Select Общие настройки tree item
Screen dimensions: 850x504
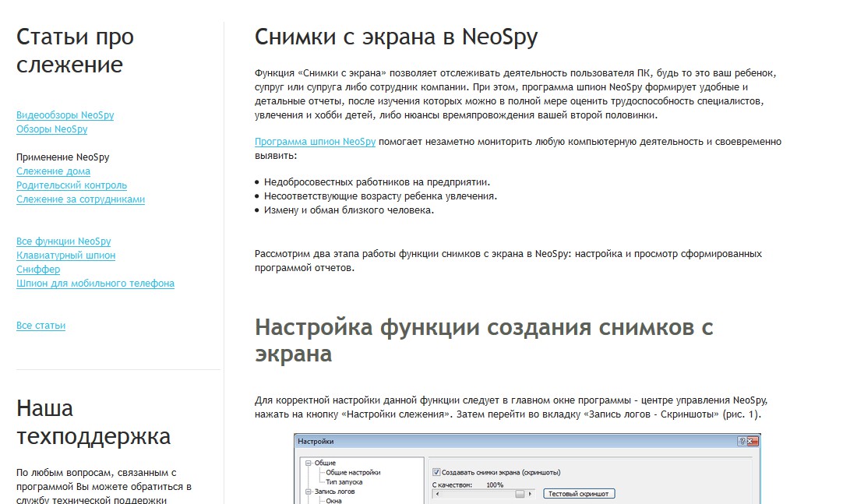(353, 473)
